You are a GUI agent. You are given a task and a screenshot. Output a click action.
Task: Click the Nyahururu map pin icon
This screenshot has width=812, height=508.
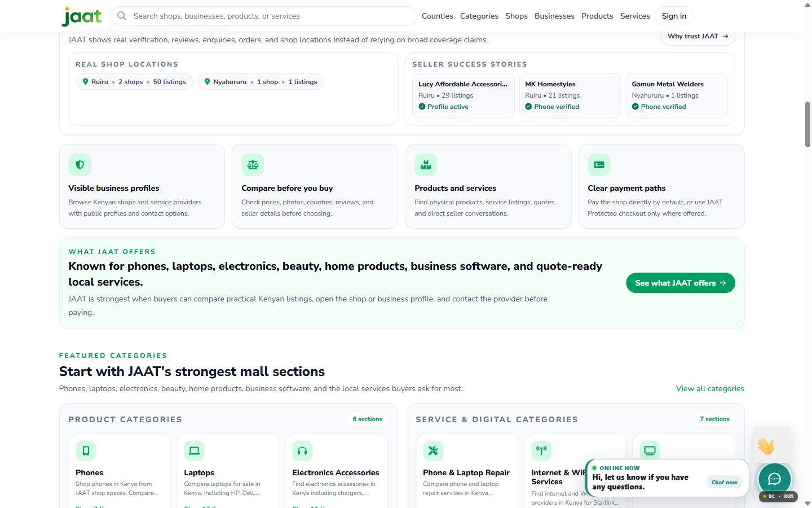pos(208,82)
